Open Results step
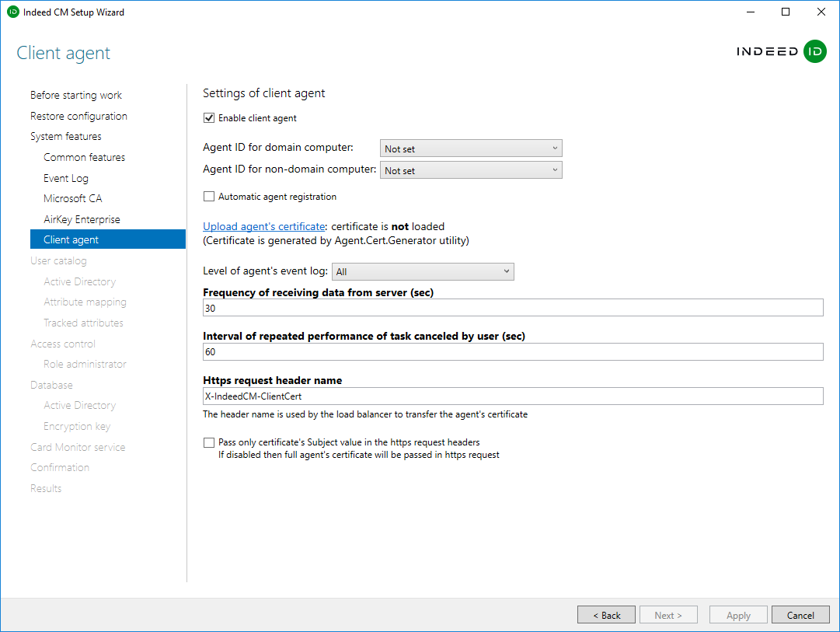 point(46,488)
